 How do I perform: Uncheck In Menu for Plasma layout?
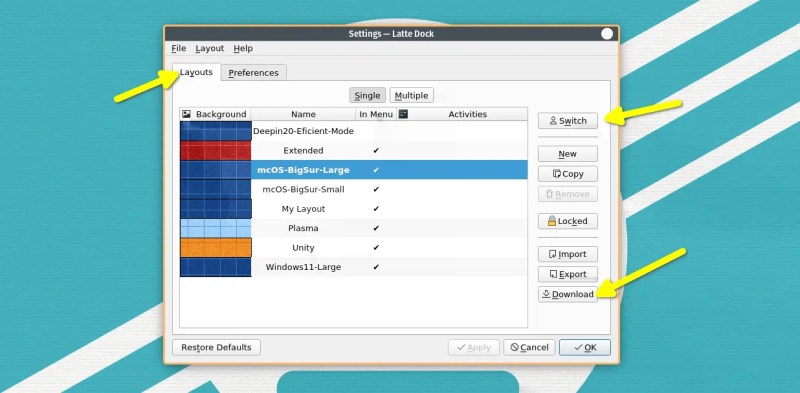point(376,228)
